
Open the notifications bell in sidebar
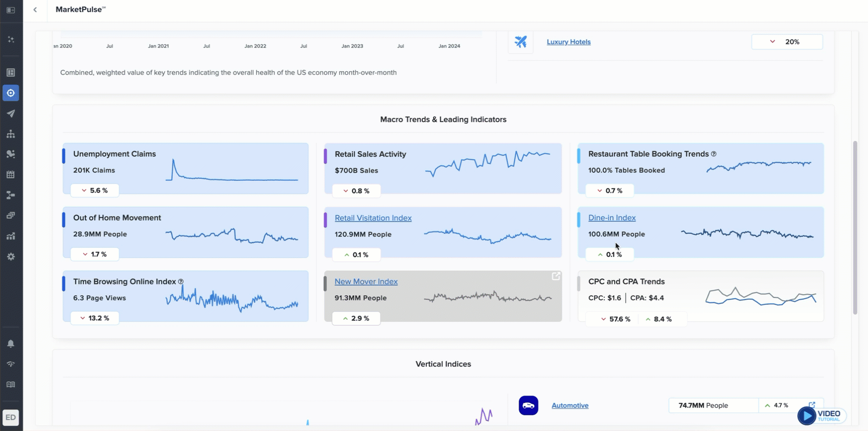(11, 344)
